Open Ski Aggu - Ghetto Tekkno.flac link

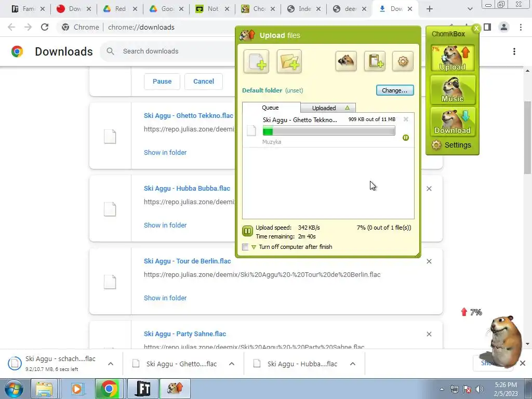point(188,116)
